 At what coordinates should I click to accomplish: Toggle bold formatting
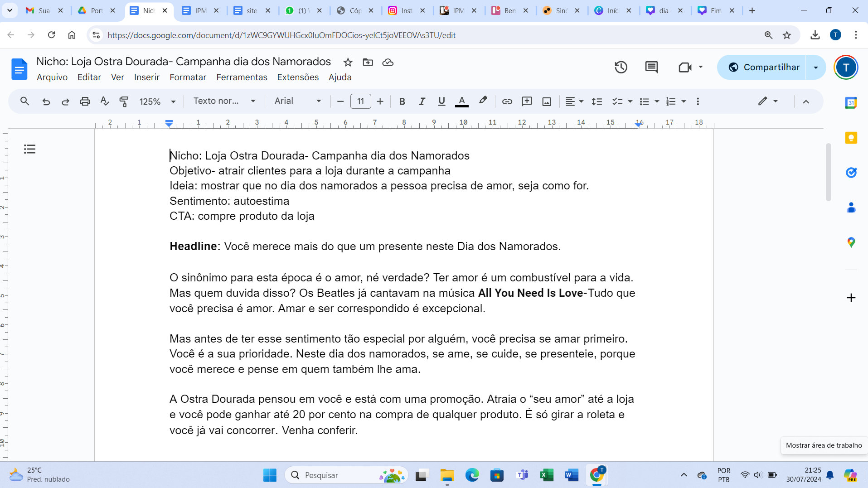coord(402,101)
